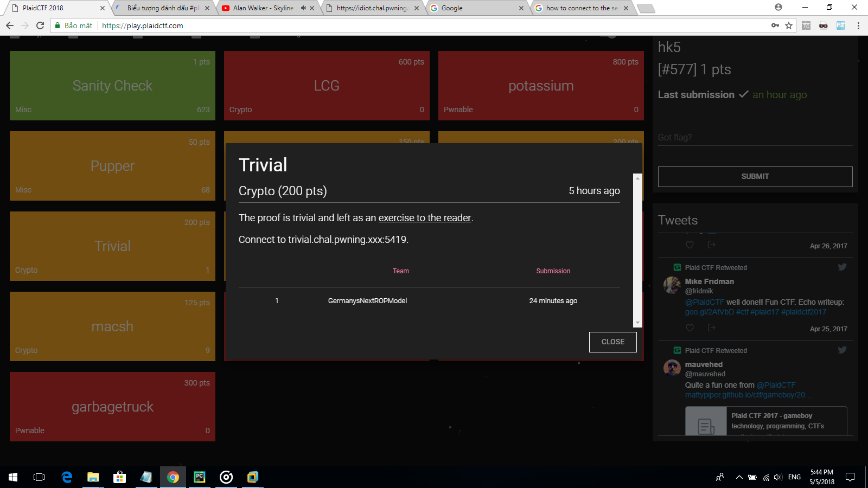This screenshot has width=868, height=488.
Task: Open mauvehed's Twitter profile avatar
Action: click(x=672, y=368)
